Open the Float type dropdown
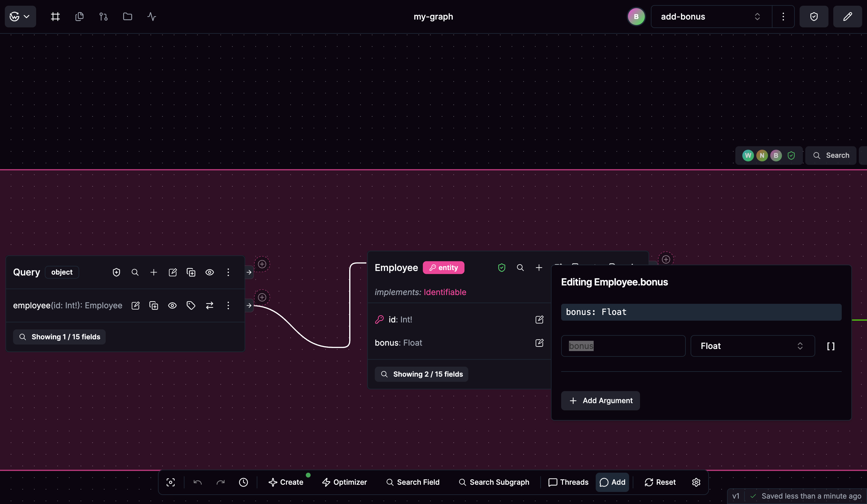 click(752, 346)
